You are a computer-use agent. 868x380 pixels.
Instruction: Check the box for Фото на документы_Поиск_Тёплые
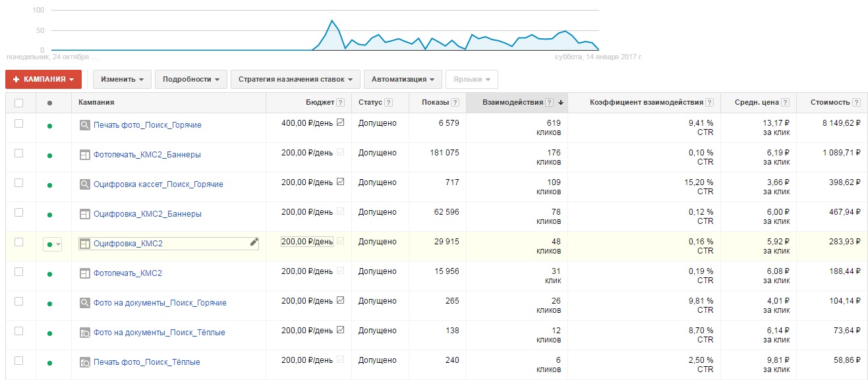pyautogui.click(x=18, y=331)
